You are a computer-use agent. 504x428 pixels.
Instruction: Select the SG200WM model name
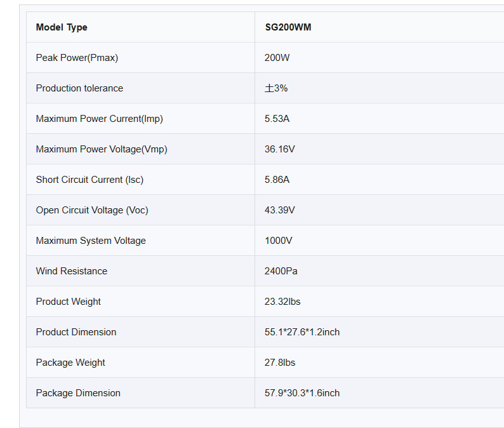coord(288,27)
